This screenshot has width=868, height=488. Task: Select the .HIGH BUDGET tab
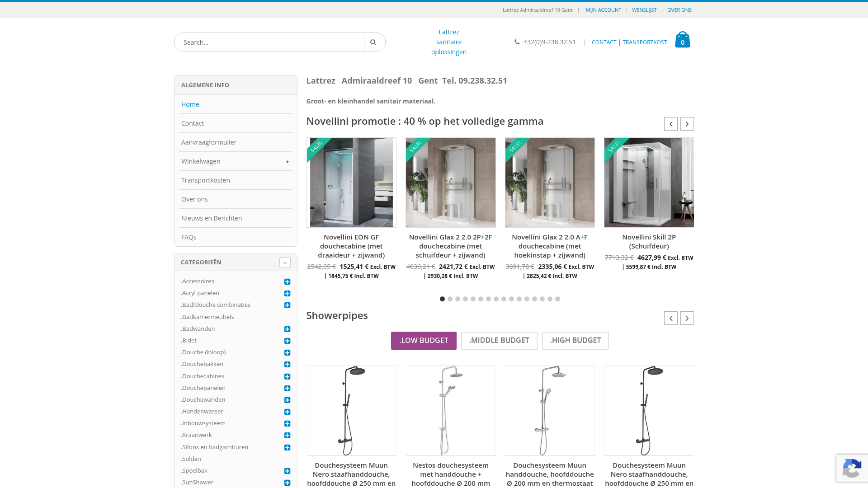click(x=576, y=341)
